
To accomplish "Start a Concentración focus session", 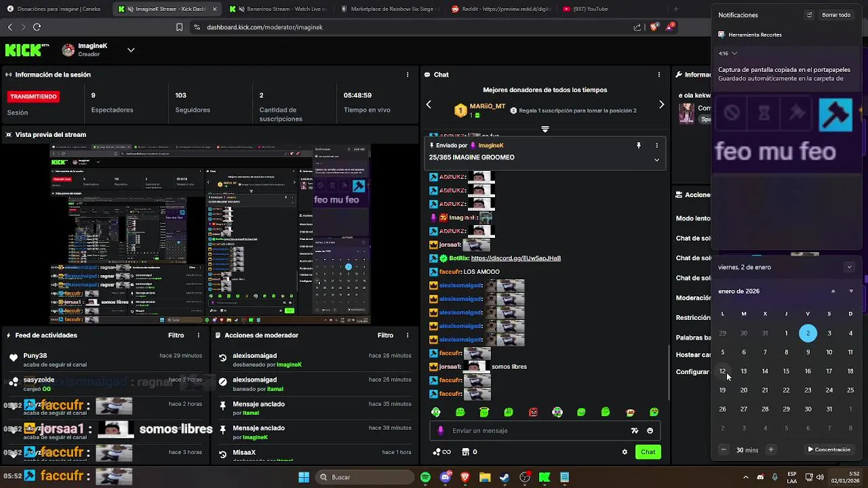I will tap(829, 449).
